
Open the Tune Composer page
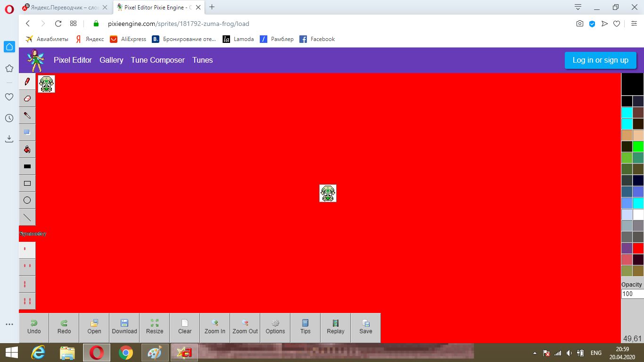pos(158,60)
